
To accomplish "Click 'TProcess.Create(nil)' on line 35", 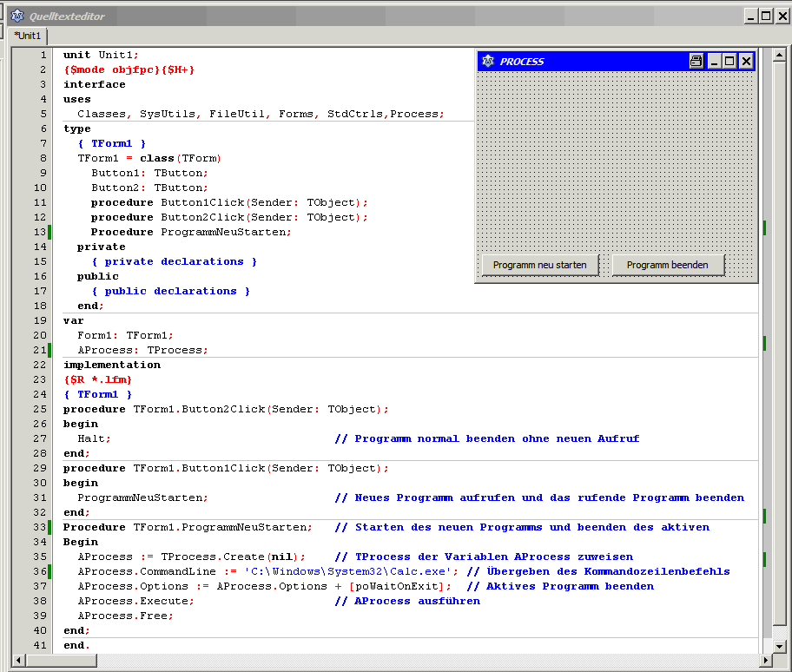I will (x=230, y=557).
